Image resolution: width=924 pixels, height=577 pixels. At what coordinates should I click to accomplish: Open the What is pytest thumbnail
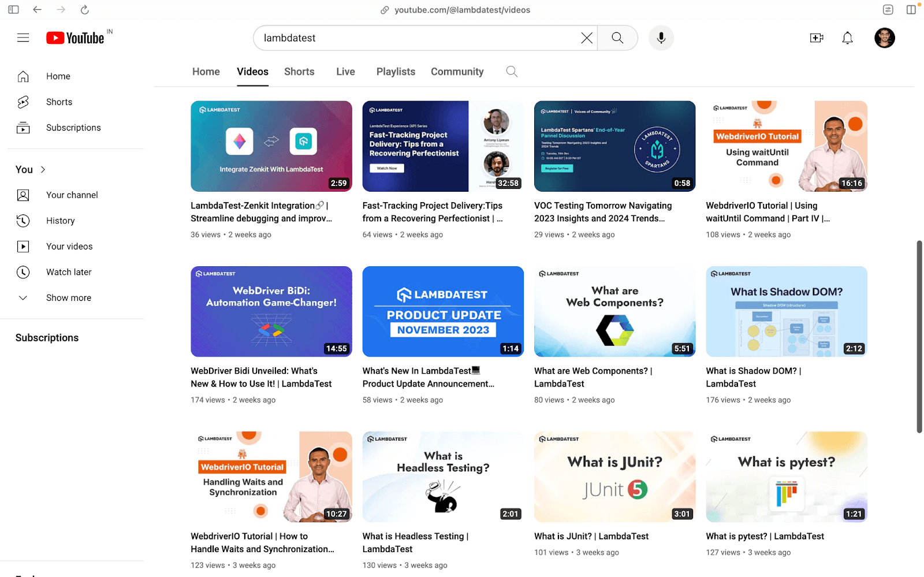[x=787, y=477]
